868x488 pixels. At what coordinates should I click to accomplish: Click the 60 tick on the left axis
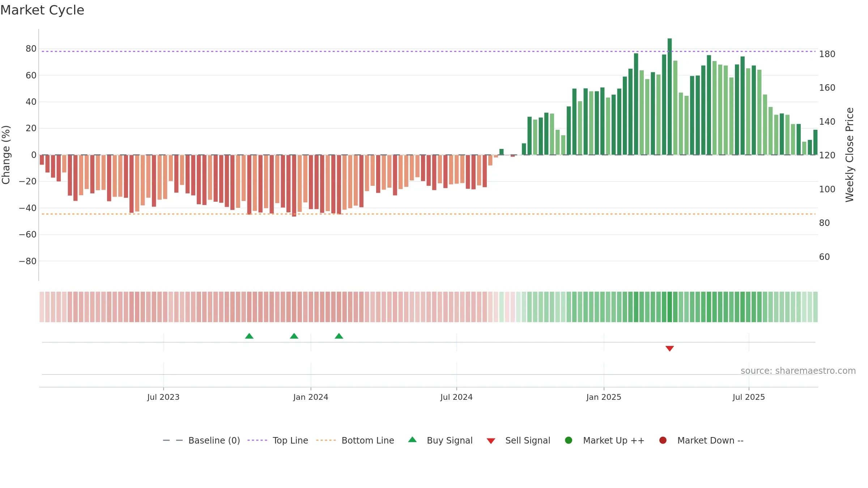point(31,75)
